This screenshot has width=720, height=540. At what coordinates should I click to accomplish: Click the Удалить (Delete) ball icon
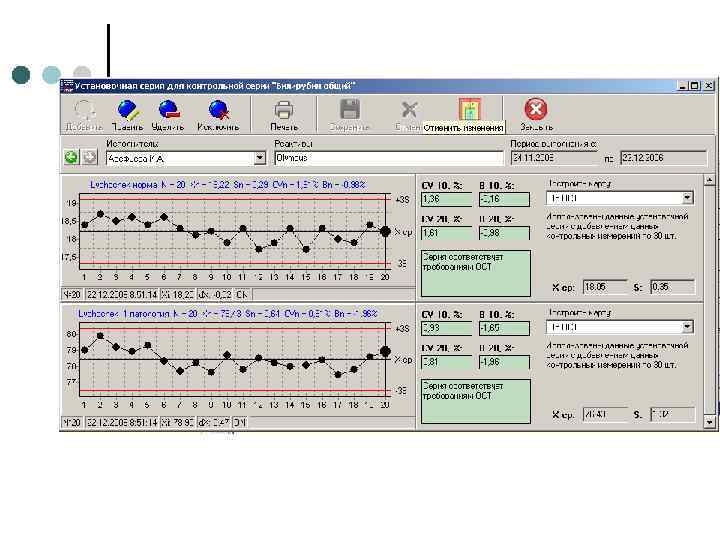coord(169,110)
